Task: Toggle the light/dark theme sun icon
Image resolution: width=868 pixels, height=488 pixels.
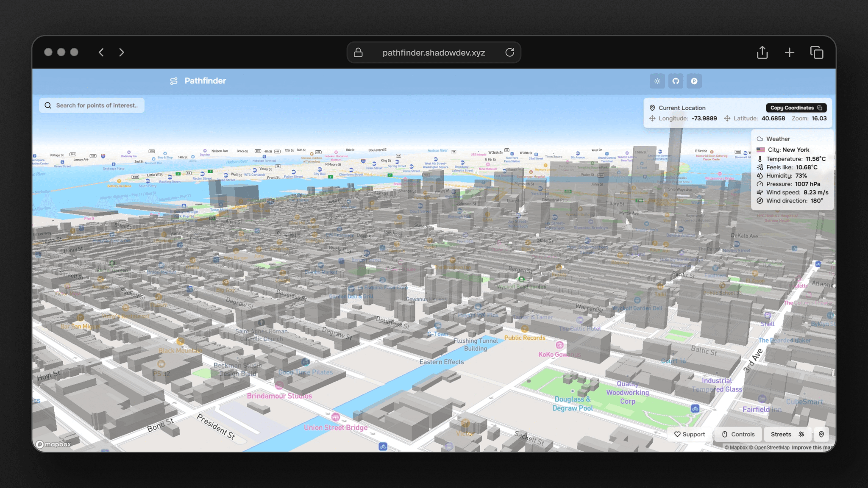Action: (x=657, y=81)
